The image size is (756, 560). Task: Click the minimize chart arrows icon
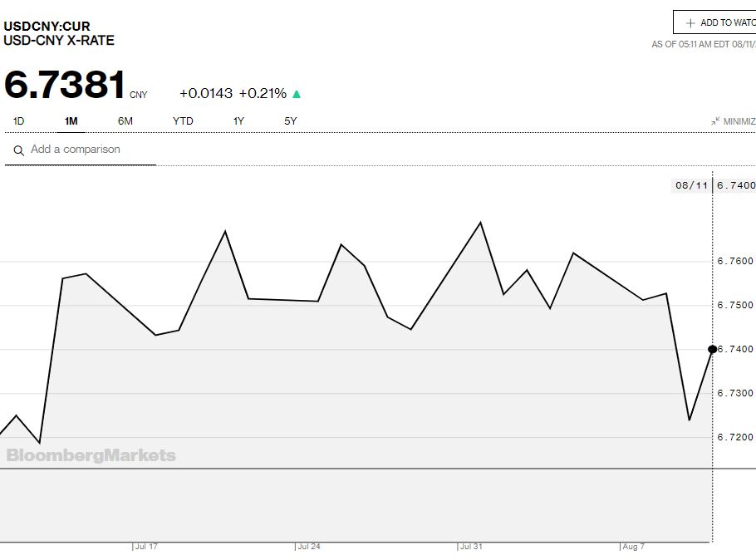tap(715, 121)
